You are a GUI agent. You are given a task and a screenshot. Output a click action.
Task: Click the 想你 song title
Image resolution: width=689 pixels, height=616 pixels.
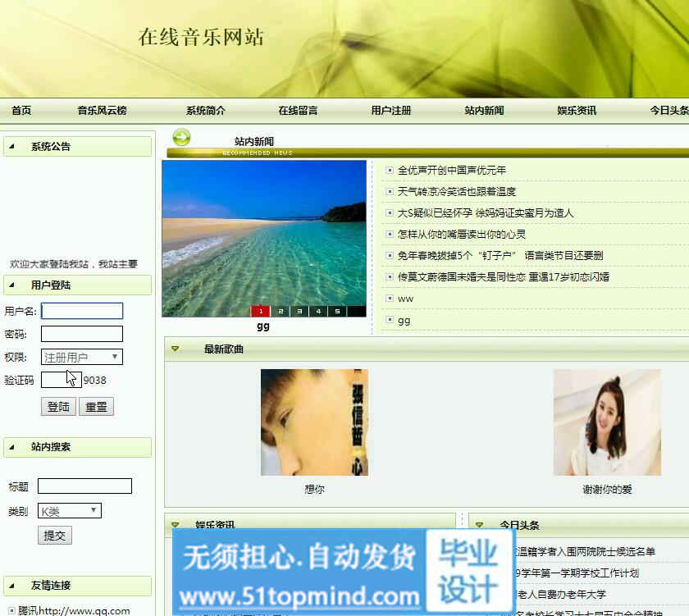(x=315, y=489)
